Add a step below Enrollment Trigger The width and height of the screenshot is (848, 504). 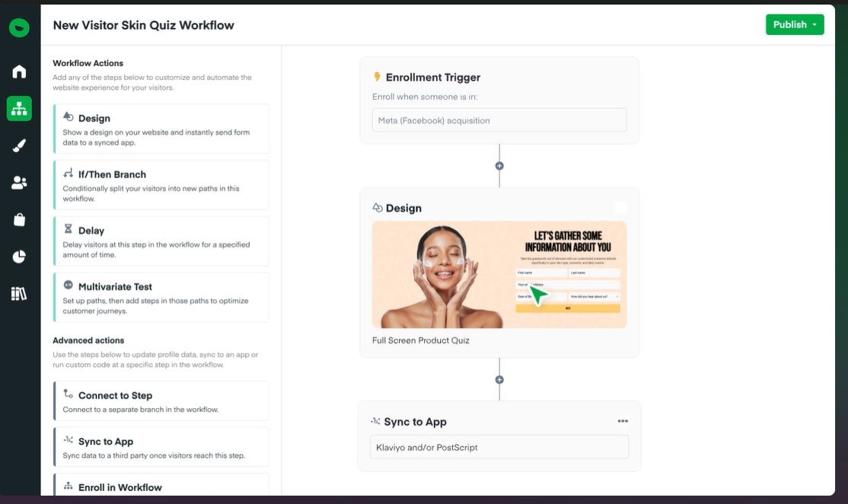(499, 166)
